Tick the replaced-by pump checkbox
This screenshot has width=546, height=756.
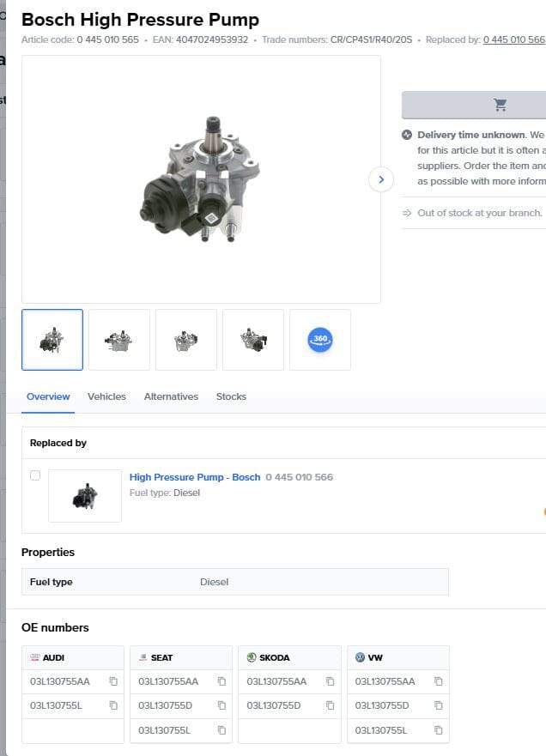(35, 475)
